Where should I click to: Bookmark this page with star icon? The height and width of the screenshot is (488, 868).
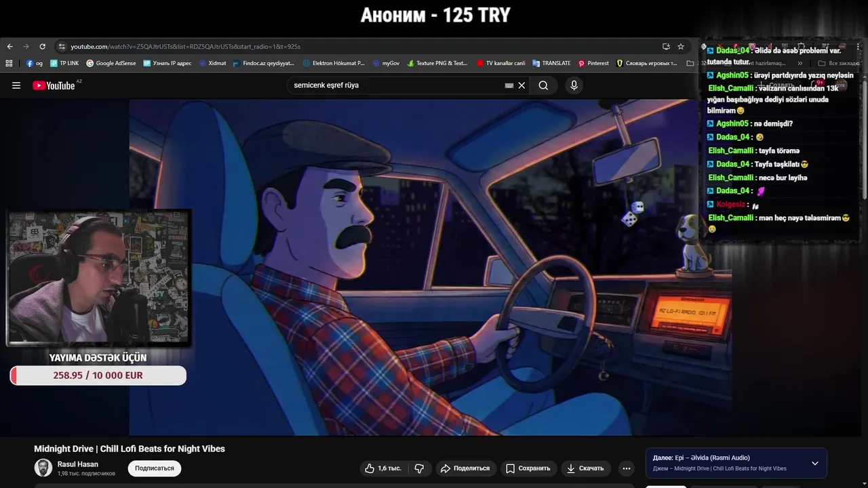(x=681, y=47)
